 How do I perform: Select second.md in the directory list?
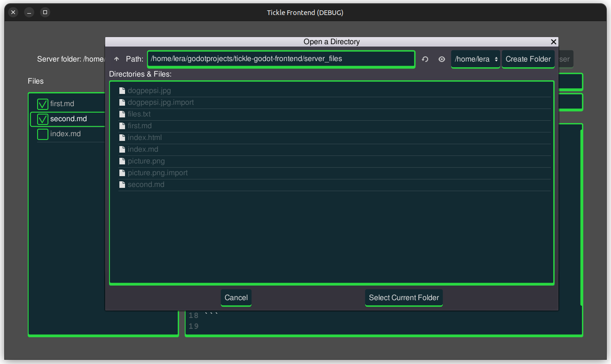[146, 185]
